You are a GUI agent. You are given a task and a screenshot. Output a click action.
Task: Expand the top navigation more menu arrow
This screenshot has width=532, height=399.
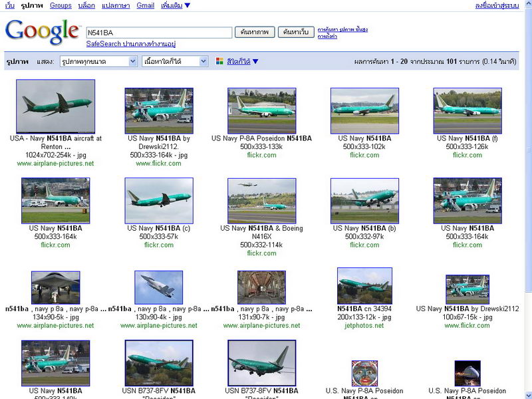point(188,5)
